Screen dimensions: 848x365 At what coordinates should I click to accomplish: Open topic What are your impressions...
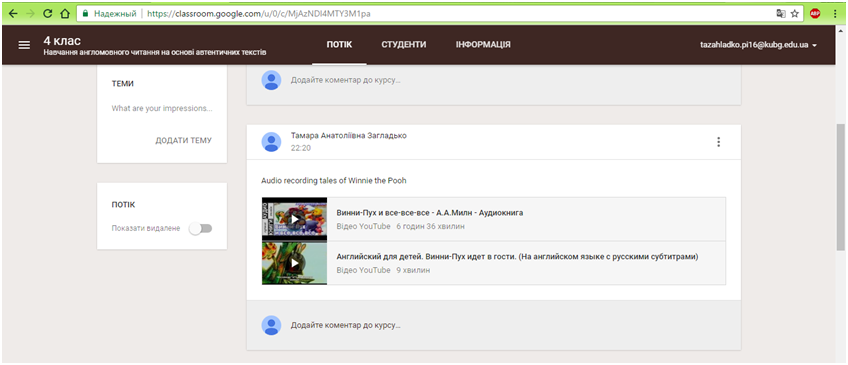[x=162, y=108]
